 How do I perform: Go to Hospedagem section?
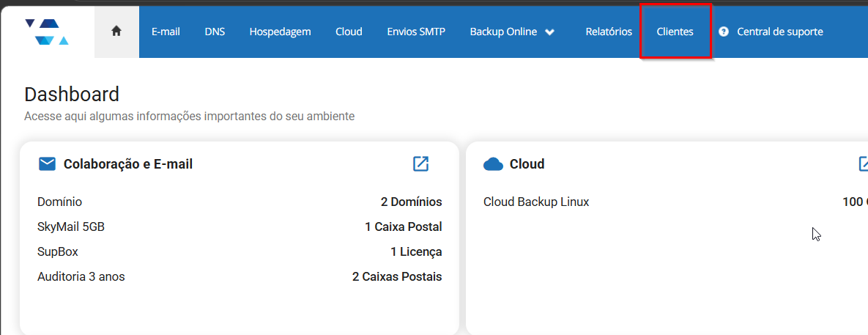(x=280, y=32)
